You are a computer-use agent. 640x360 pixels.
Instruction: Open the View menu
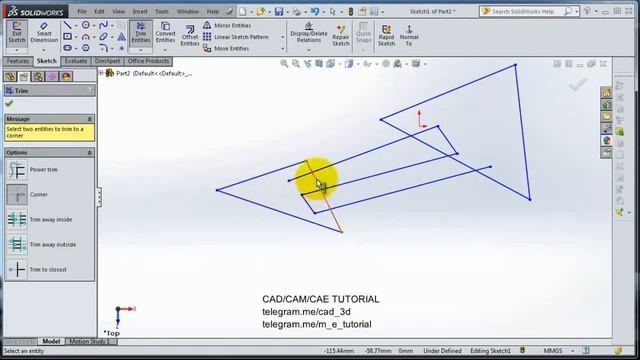tap(118, 11)
